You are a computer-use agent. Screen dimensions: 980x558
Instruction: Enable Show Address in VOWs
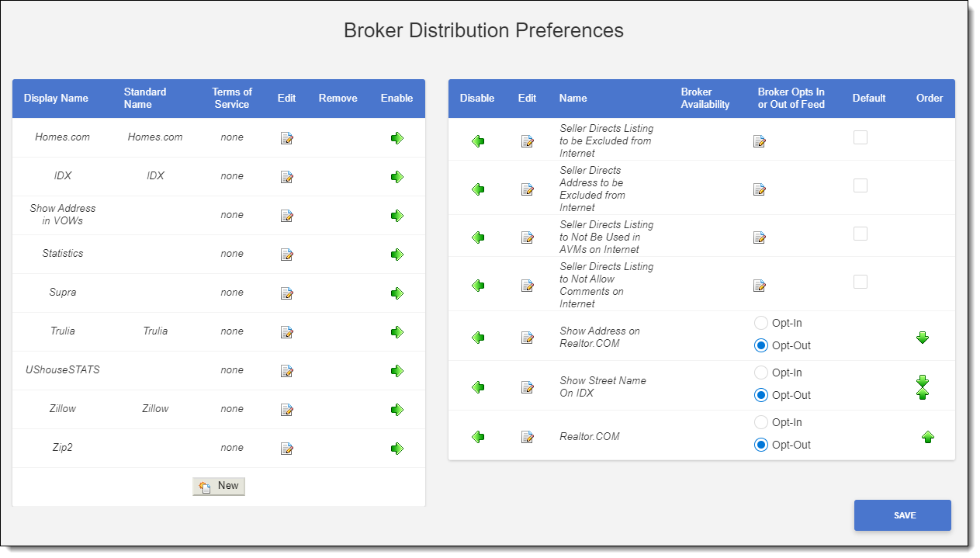pos(397,216)
